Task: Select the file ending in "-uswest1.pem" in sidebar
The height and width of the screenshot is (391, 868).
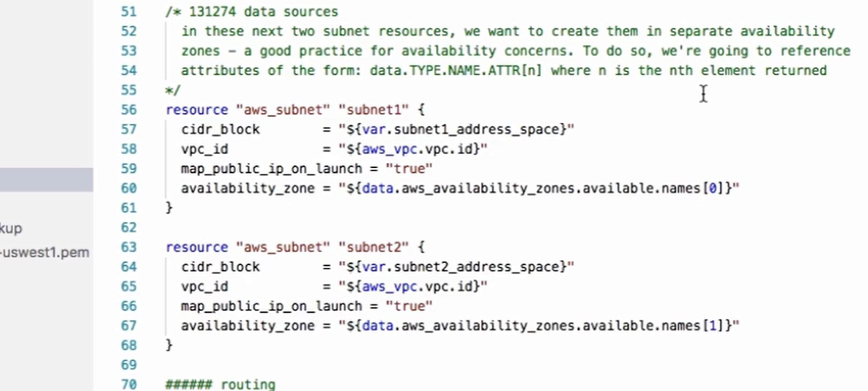Action: tap(45, 253)
